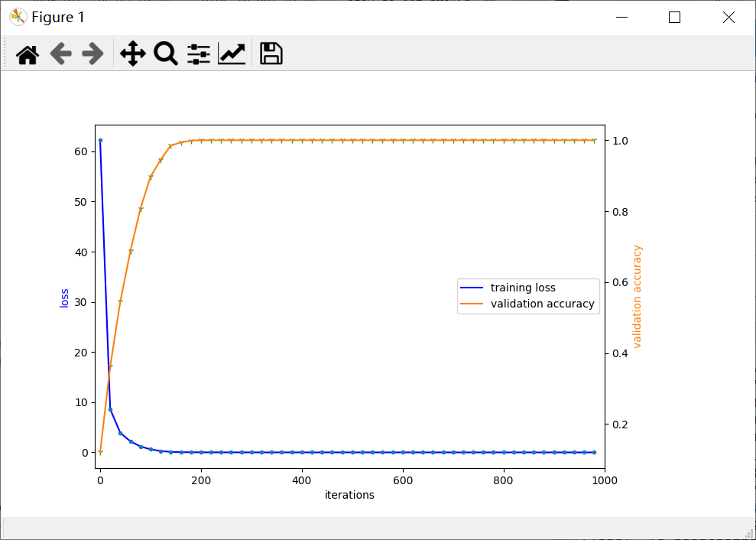Click right y-axis tick label 1.0
This screenshot has width=756, height=540.
tap(620, 141)
